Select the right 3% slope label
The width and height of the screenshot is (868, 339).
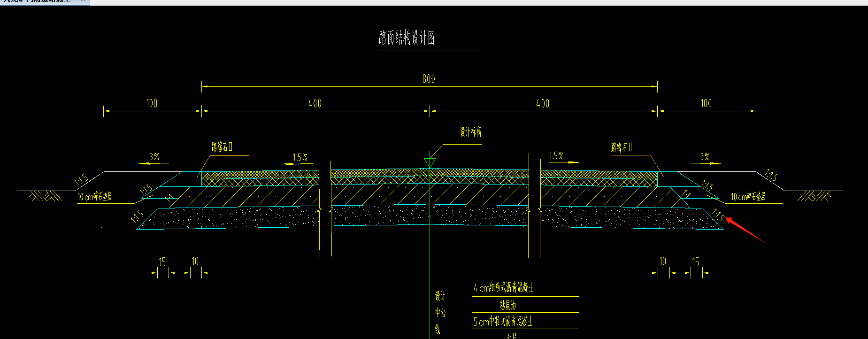[x=705, y=157]
